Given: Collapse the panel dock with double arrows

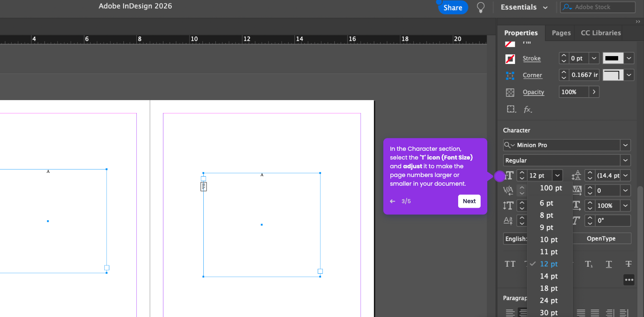Looking at the screenshot, I should point(638,22).
